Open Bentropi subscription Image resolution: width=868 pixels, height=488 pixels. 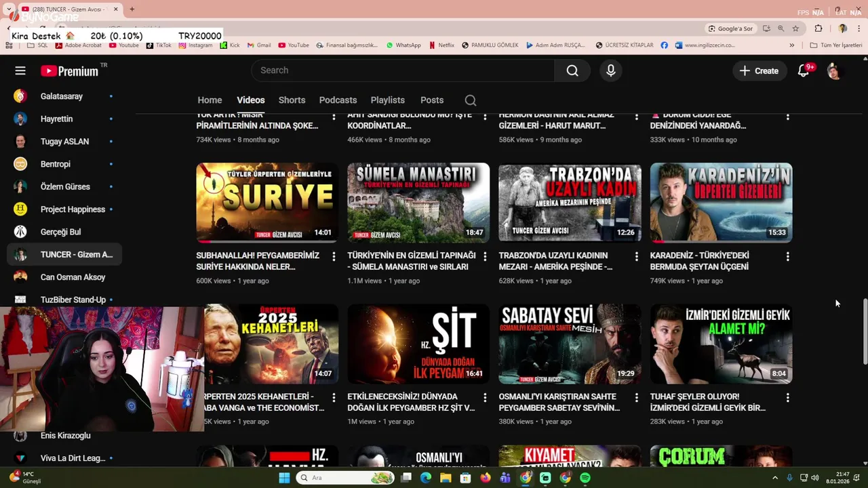pyautogui.click(x=64, y=164)
